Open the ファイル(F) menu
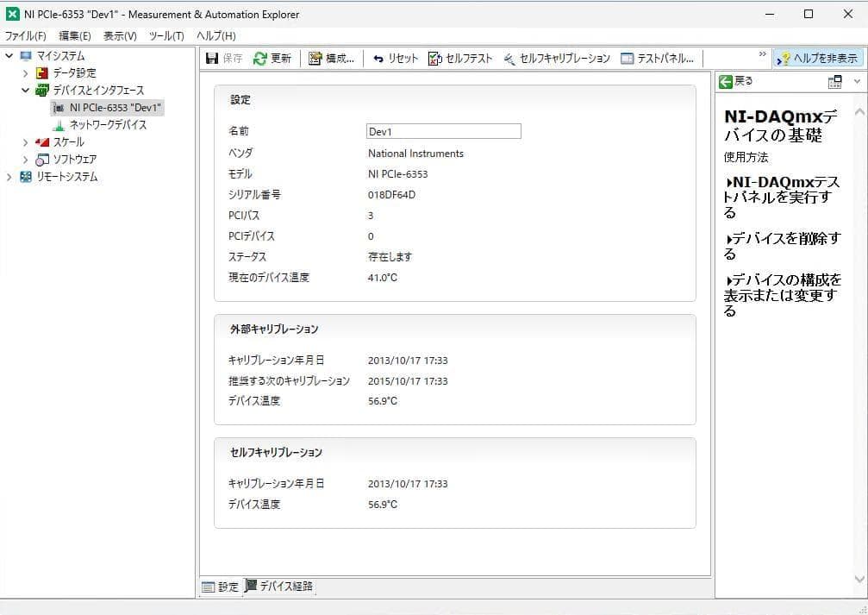The image size is (868, 615). coord(26,36)
